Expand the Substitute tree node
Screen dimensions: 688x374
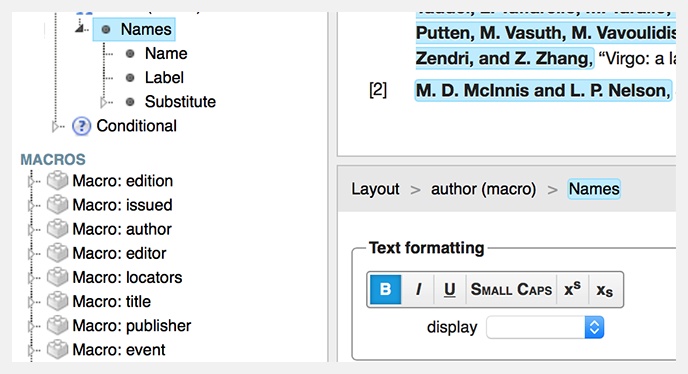[x=104, y=102]
